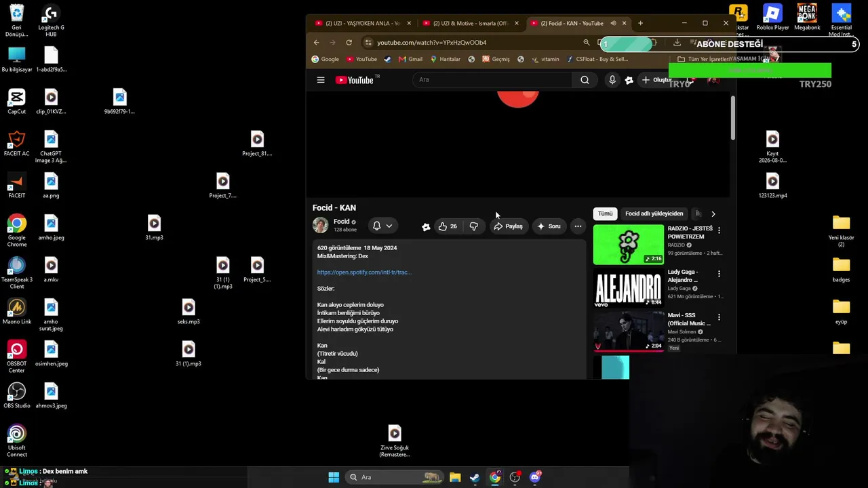Select the 123123.mp4 desktop file
This screenshot has height=488, width=868.
tap(772, 186)
